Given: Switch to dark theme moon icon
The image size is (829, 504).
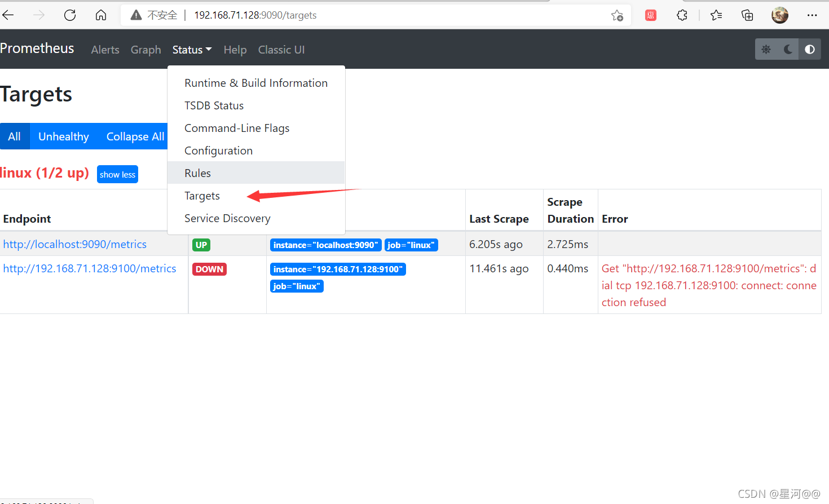Looking at the screenshot, I should pos(788,50).
